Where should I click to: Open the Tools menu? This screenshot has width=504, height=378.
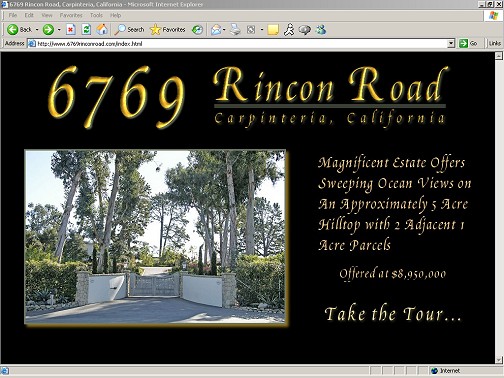tap(96, 15)
